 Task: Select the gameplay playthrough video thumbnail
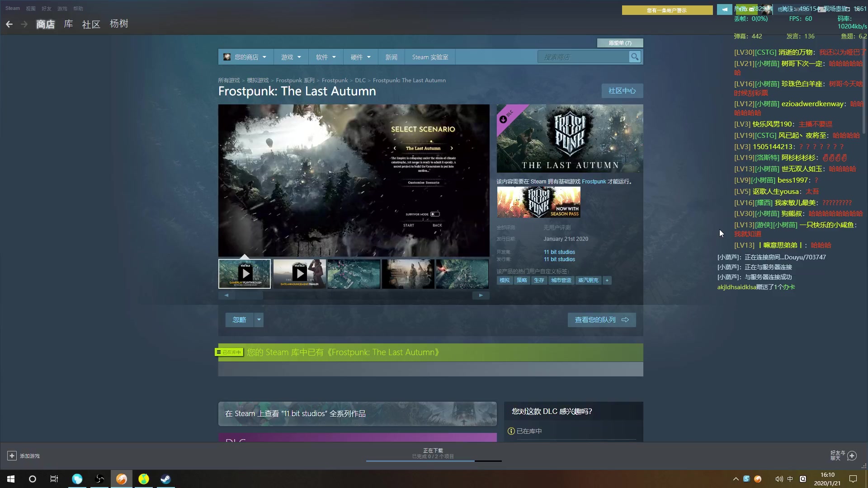pos(245,274)
